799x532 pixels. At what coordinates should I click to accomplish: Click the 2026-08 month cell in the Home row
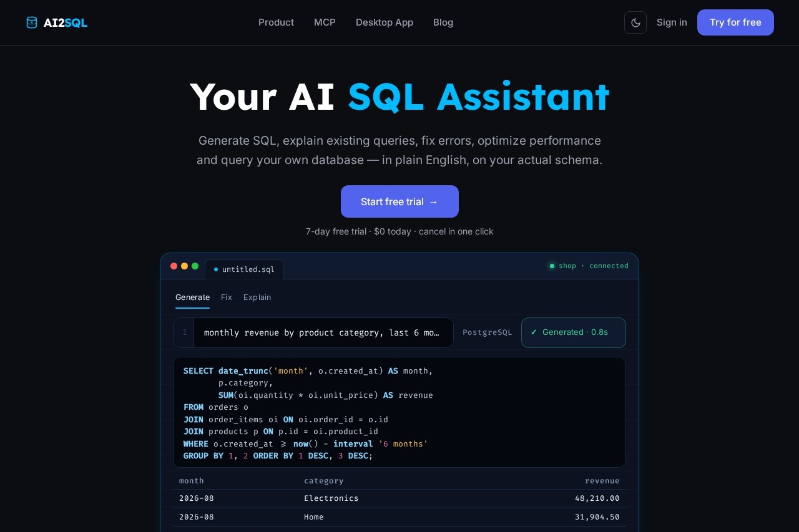click(197, 517)
